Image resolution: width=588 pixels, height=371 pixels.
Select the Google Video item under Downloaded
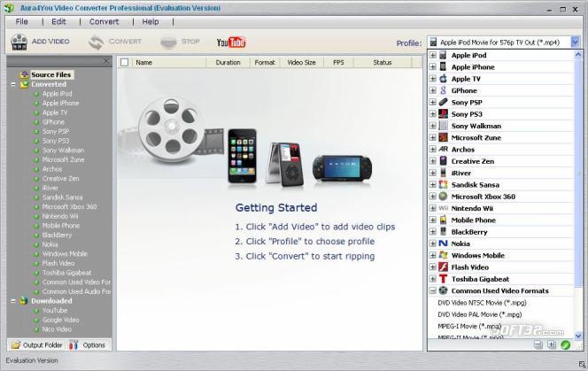(x=61, y=320)
